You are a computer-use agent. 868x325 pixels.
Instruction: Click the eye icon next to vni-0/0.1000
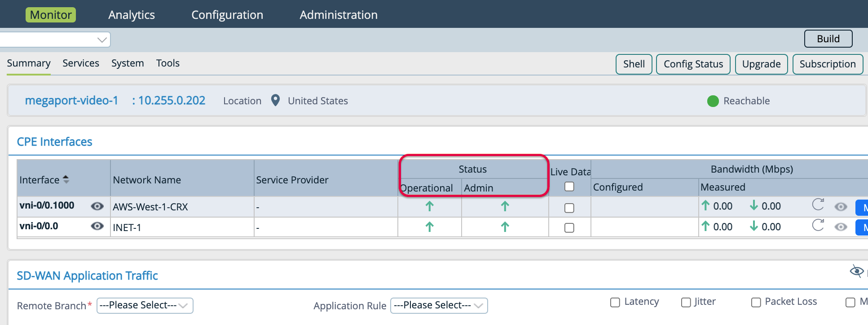coord(97,206)
